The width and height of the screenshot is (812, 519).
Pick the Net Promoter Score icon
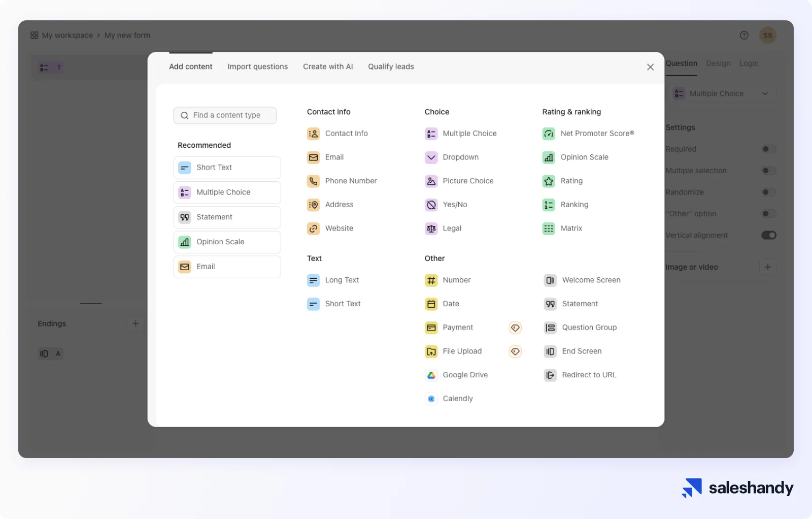click(549, 134)
